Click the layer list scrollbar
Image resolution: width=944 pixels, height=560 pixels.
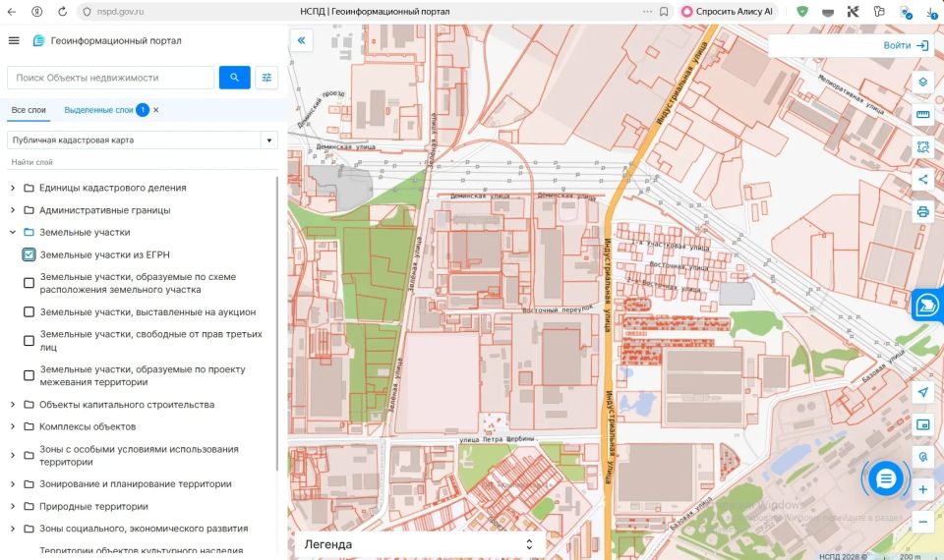(277, 323)
